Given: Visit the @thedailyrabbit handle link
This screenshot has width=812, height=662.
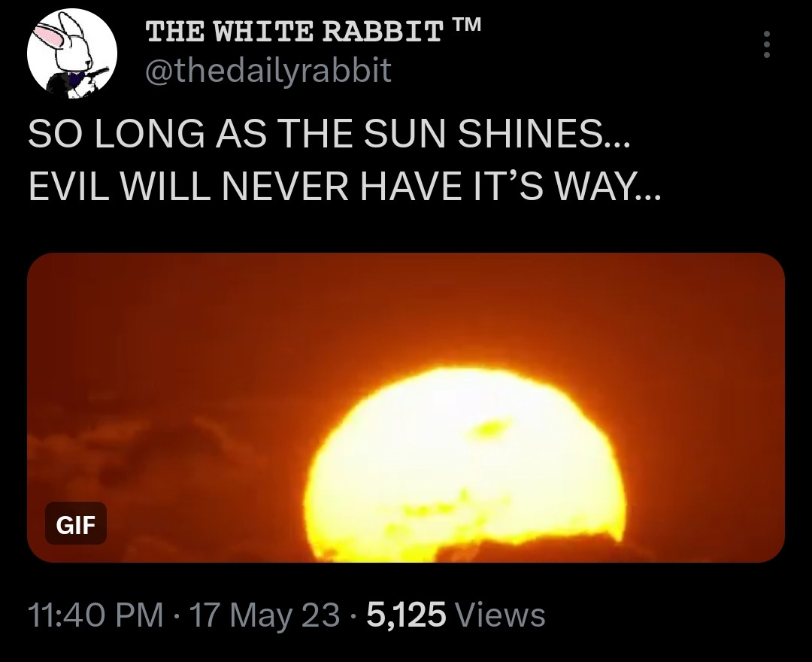Looking at the screenshot, I should (268, 71).
